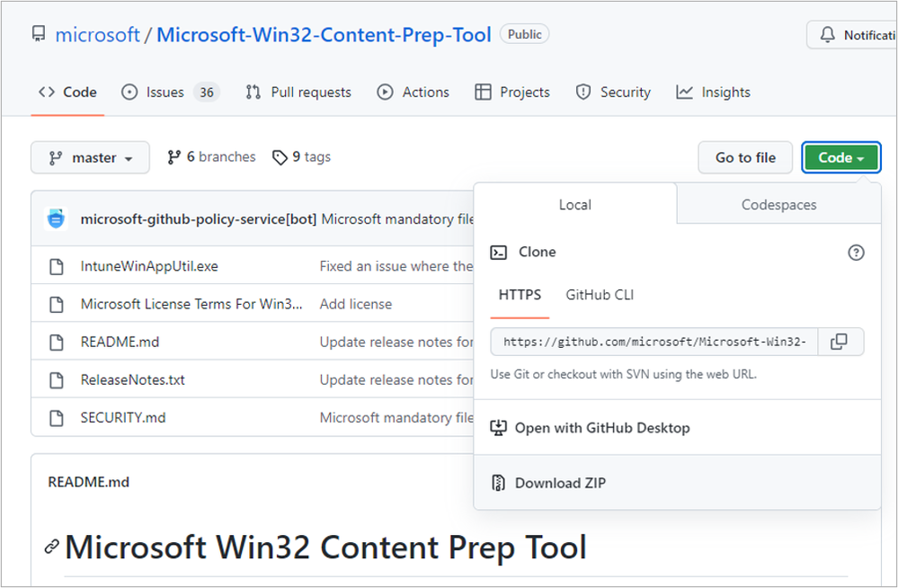This screenshot has height=588, width=898.
Task: Click the file icon beside Microsoft License Terms
Action: (x=56, y=304)
